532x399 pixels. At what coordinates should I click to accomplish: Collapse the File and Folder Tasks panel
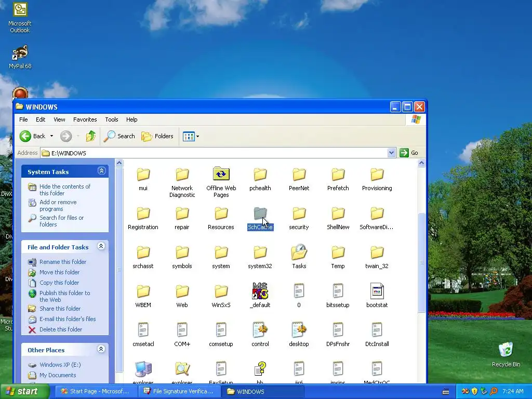coord(101,246)
